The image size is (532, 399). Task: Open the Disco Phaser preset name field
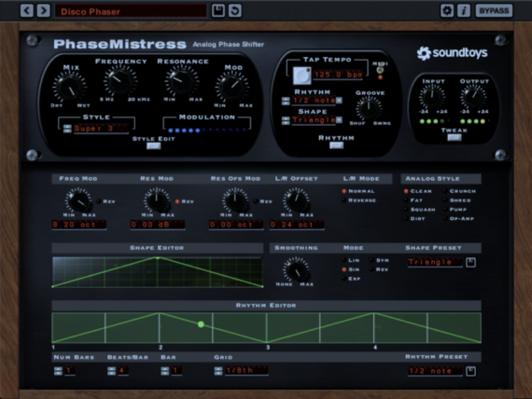(x=131, y=11)
